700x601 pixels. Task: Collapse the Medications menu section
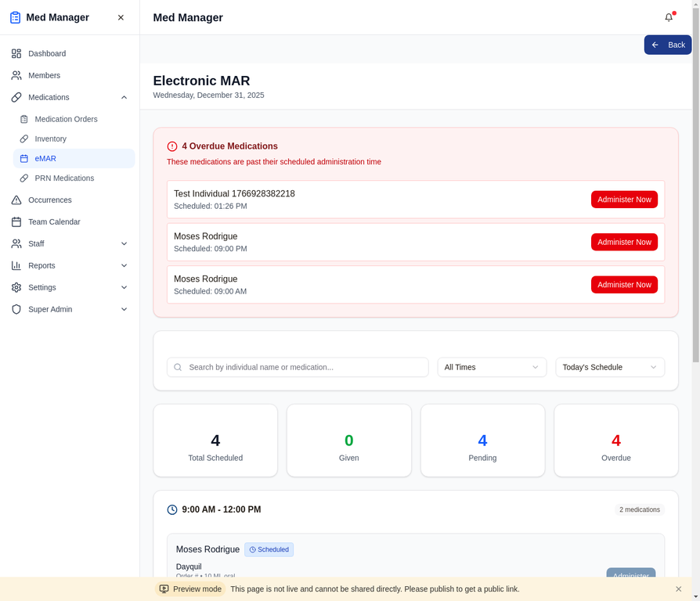point(124,97)
